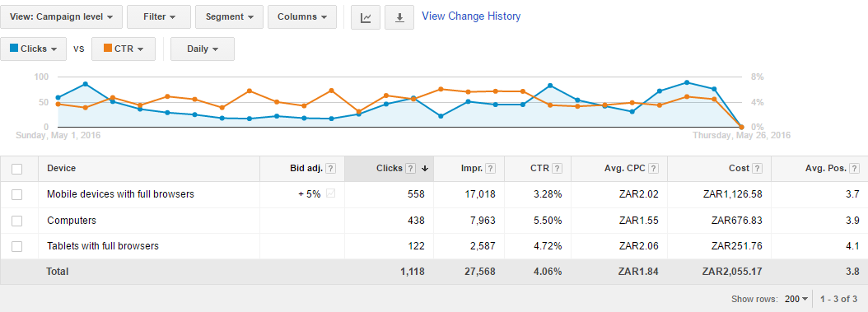This screenshot has height=312, width=868.
Task: Open the Clicks column help icon
Action: coord(410,169)
